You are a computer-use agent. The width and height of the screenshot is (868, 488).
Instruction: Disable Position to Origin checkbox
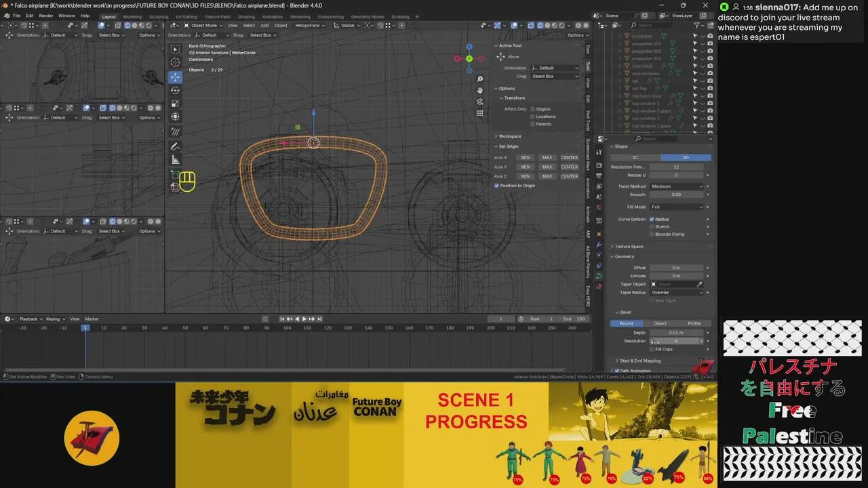click(496, 186)
